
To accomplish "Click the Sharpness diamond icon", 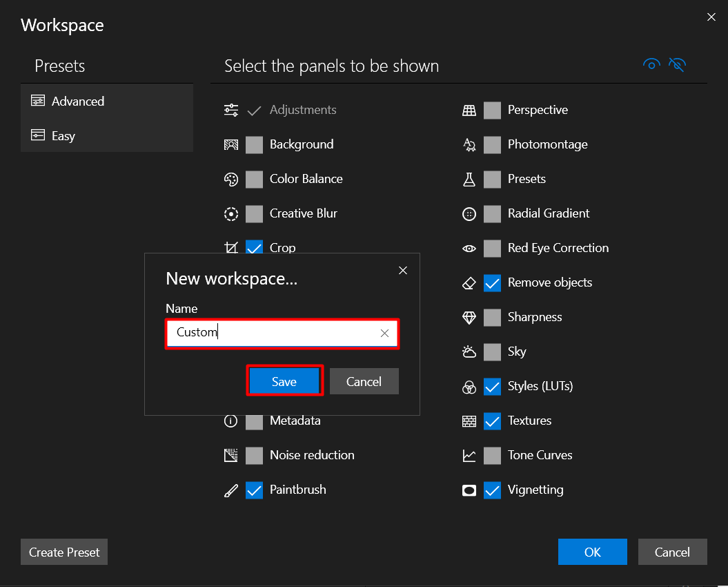I will click(469, 318).
